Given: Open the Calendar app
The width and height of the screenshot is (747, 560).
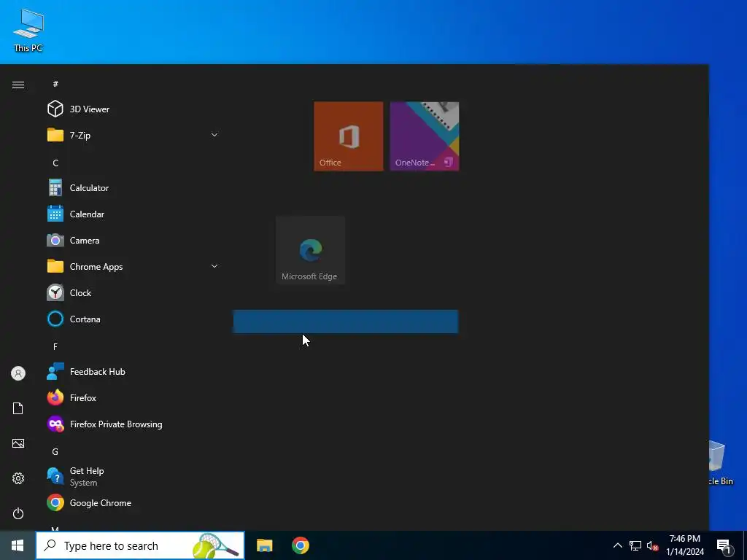Looking at the screenshot, I should 133,214.
